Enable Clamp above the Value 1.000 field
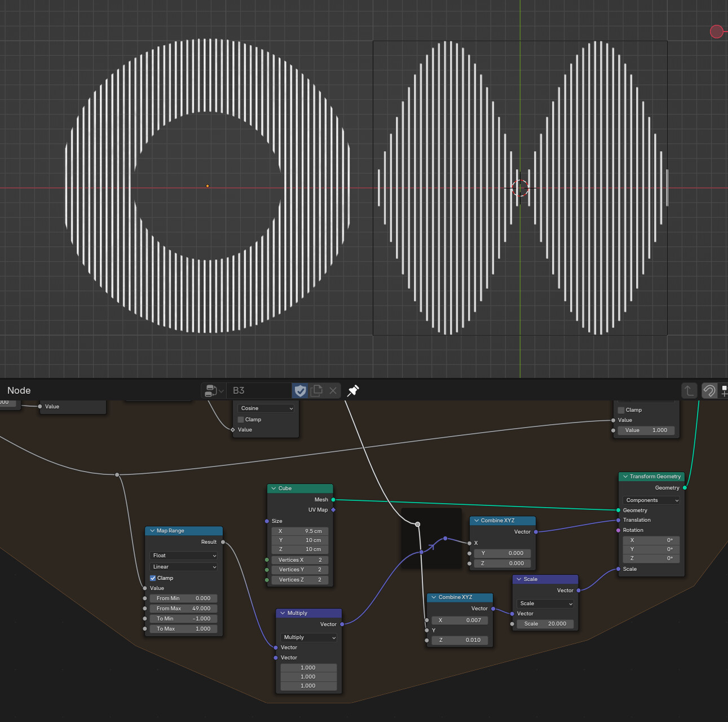728x722 pixels. 621,410
